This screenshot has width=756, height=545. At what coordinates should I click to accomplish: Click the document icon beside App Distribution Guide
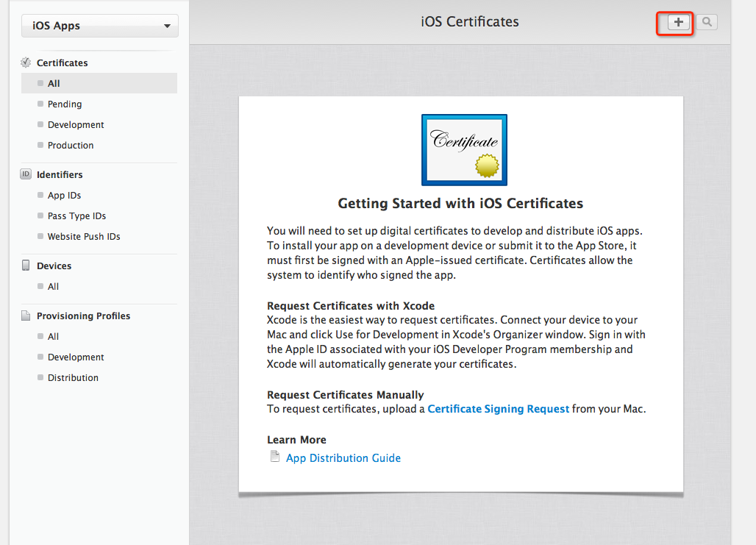(275, 457)
